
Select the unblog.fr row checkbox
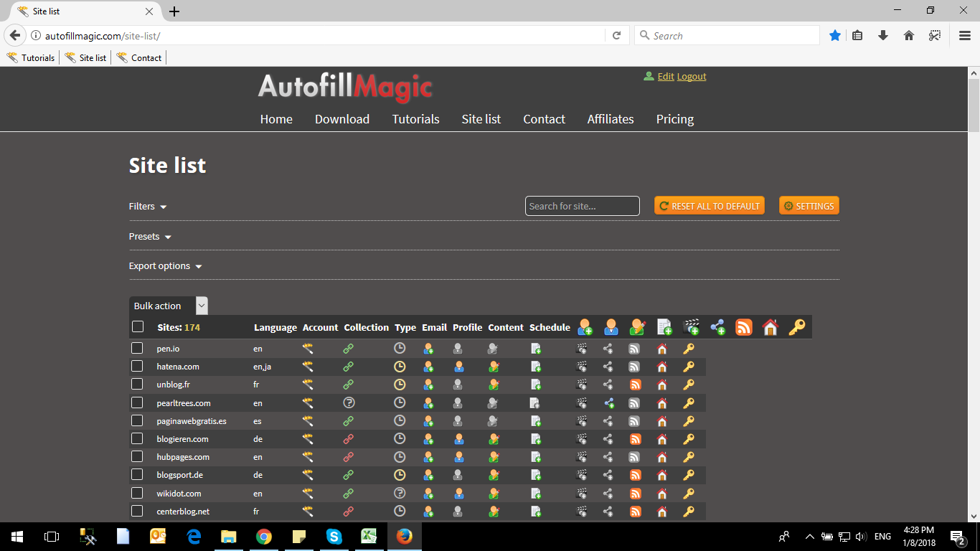[137, 384]
